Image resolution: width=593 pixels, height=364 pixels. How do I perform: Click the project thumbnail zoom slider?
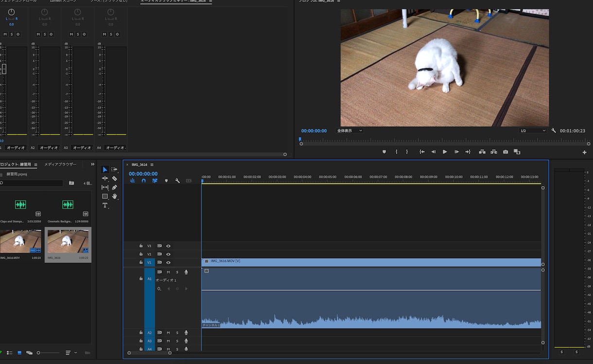[49, 352]
